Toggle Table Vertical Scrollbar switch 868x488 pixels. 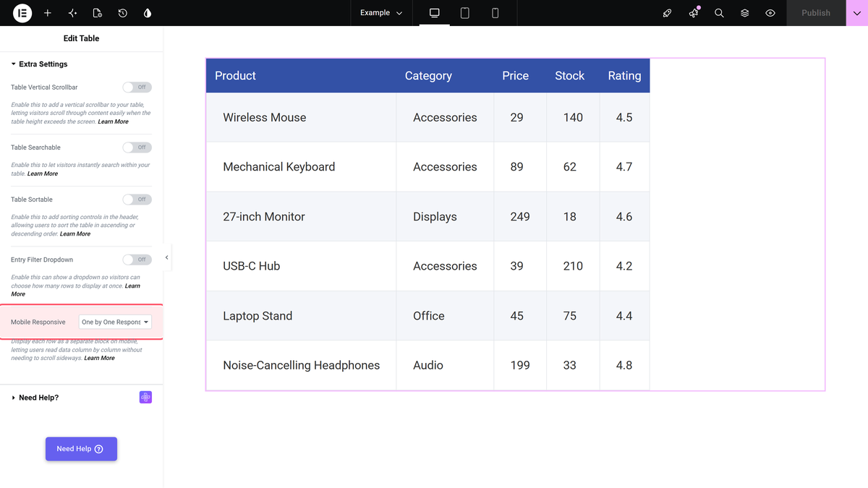tap(137, 87)
